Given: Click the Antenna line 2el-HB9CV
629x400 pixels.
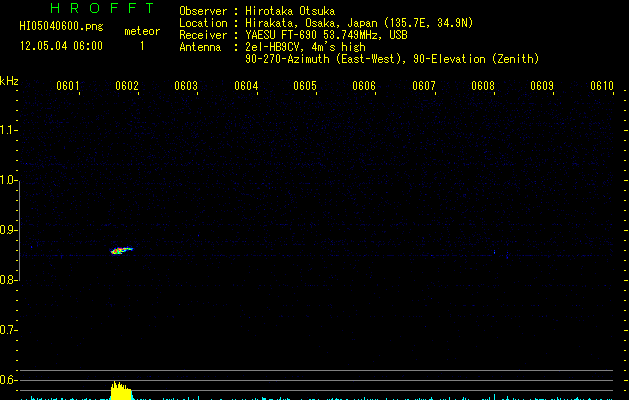Looking at the screenshot, I should pos(305,47).
